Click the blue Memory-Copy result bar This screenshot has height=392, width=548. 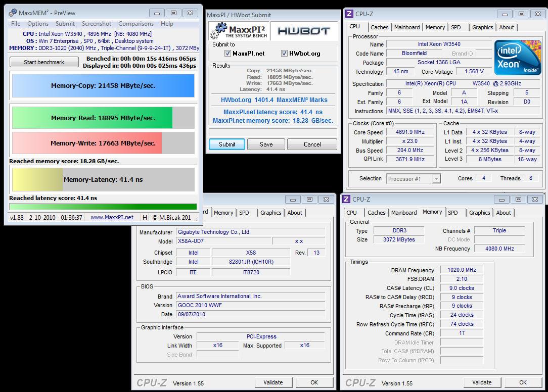pyautogui.click(x=103, y=85)
